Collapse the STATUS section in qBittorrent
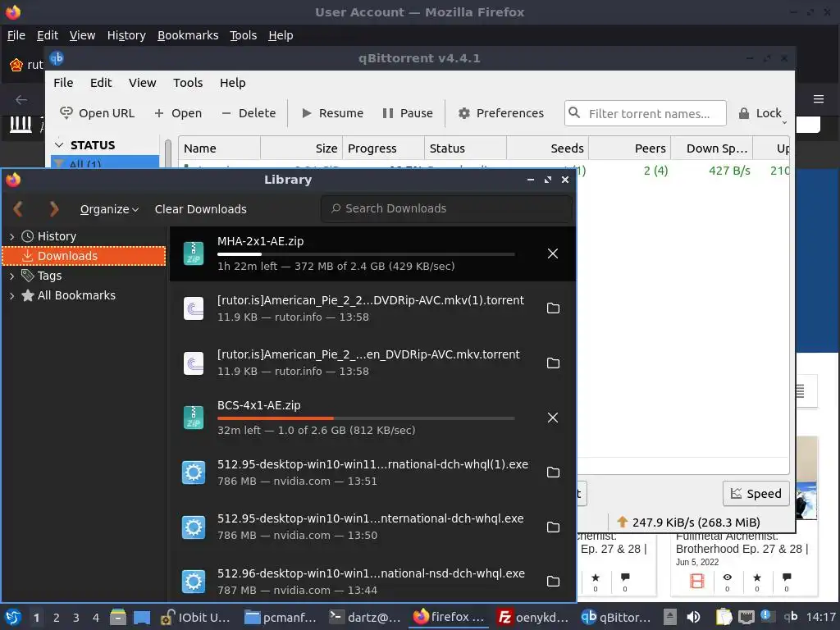The width and height of the screenshot is (840, 630). coord(59,145)
